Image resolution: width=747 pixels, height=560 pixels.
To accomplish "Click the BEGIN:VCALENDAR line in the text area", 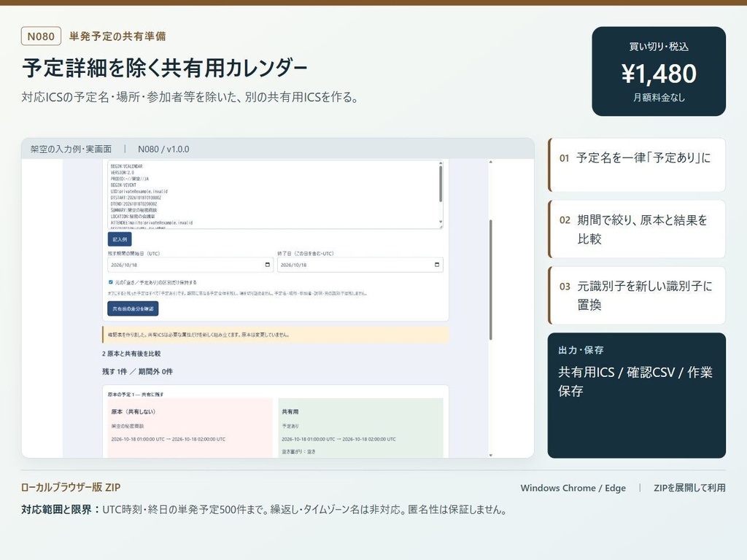I will pyautogui.click(x=127, y=166).
